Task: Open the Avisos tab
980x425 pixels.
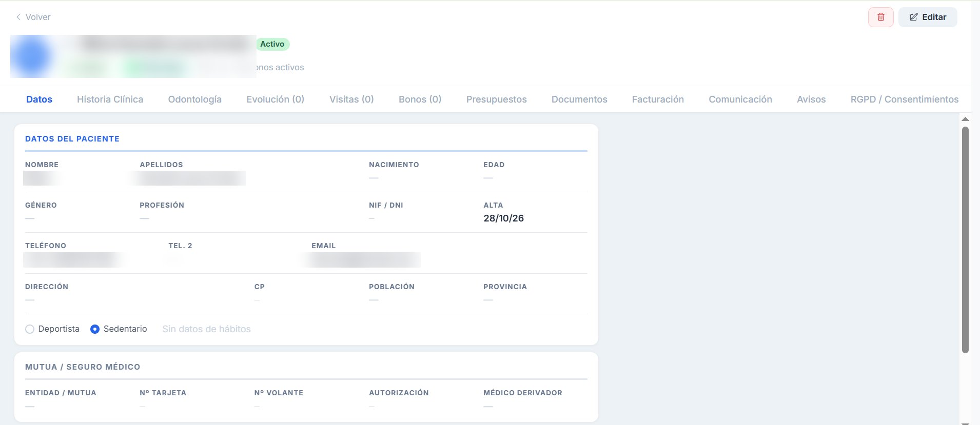Action: click(811, 99)
